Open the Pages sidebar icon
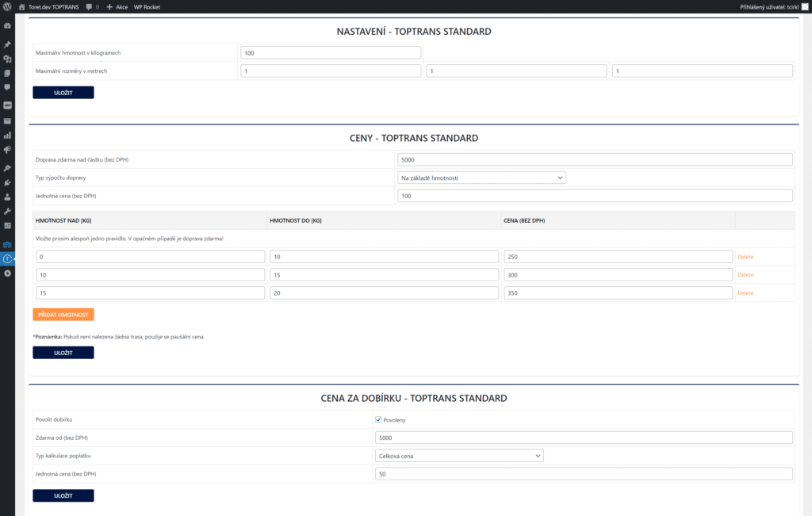 [7, 74]
